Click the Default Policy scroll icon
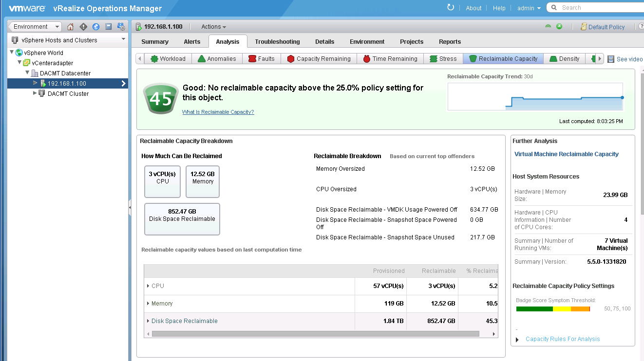The image size is (644, 361). click(x=584, y=27)
